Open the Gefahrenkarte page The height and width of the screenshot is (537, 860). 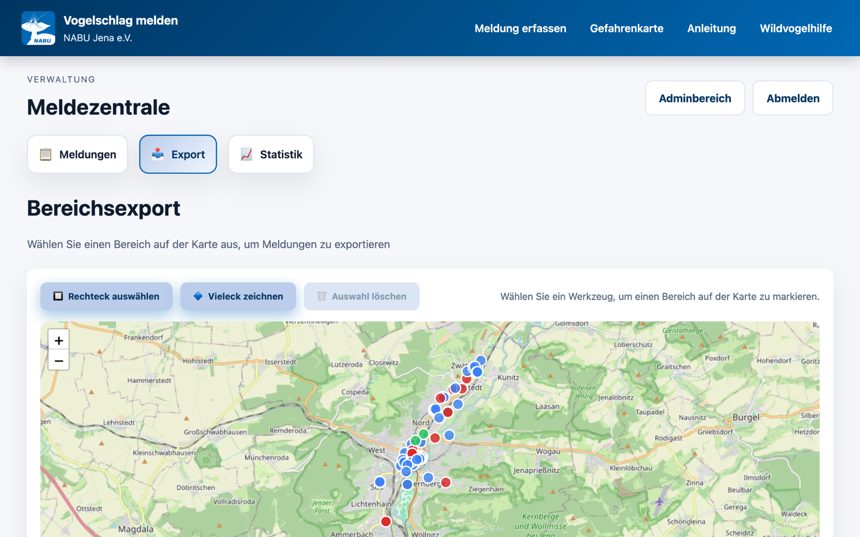(626, 29)
